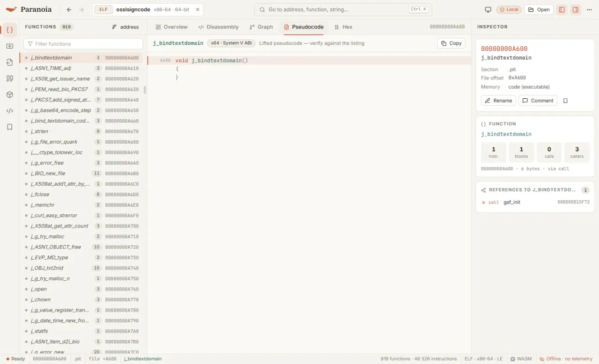The image size is (599, 364).
Task: Click the monitor display icon
Action: click(x=488, y=9)
